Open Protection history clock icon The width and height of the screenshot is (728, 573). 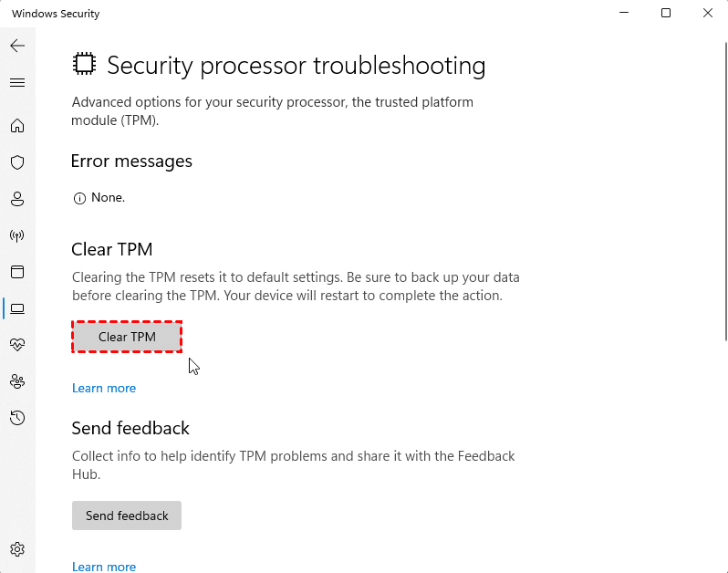click(17, 418)
